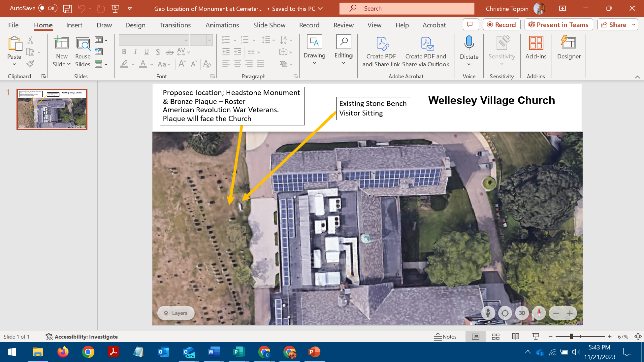This screenshot has width=644, height=362.
Task: Click the Present in Teams button
Action: pos(559,25)
